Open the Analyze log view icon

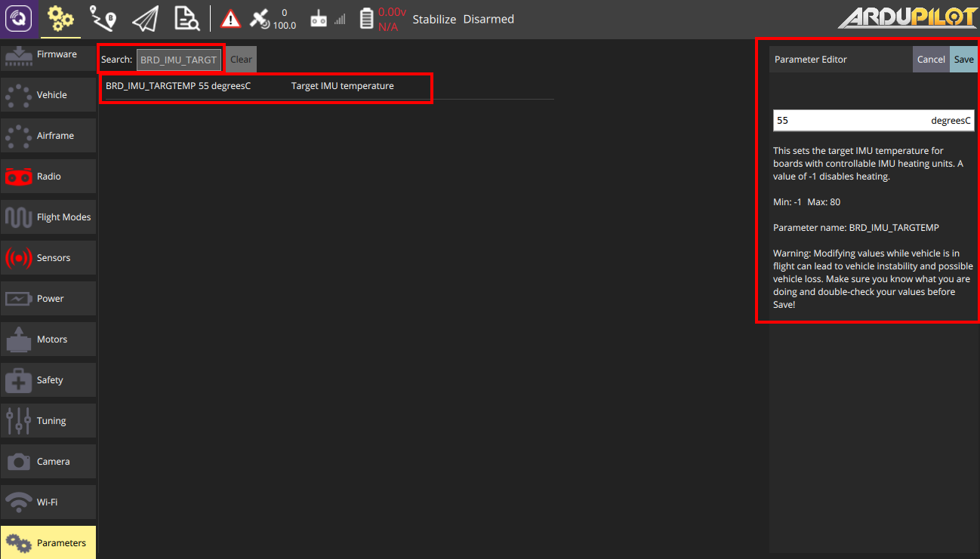pyautogui.click(x=186, y=19)
